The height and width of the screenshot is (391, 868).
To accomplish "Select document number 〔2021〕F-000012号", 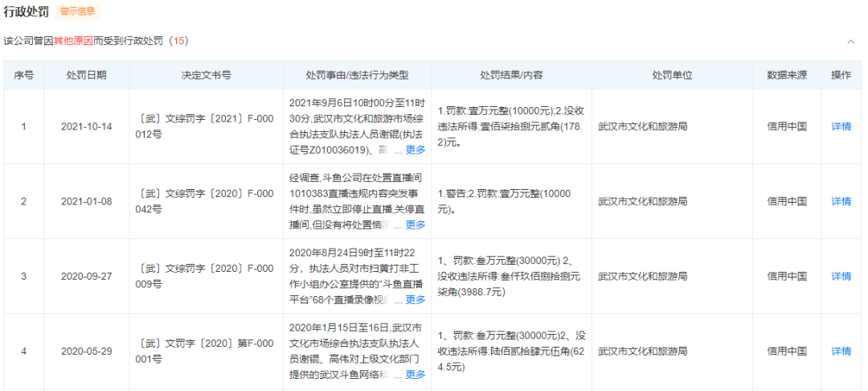I will (206, 126).
